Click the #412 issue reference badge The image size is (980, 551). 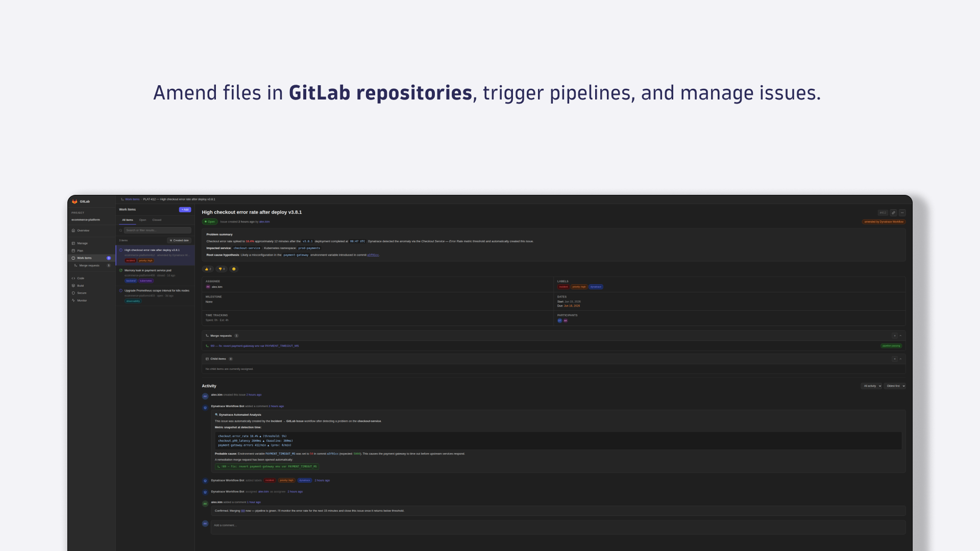(883, 213)
